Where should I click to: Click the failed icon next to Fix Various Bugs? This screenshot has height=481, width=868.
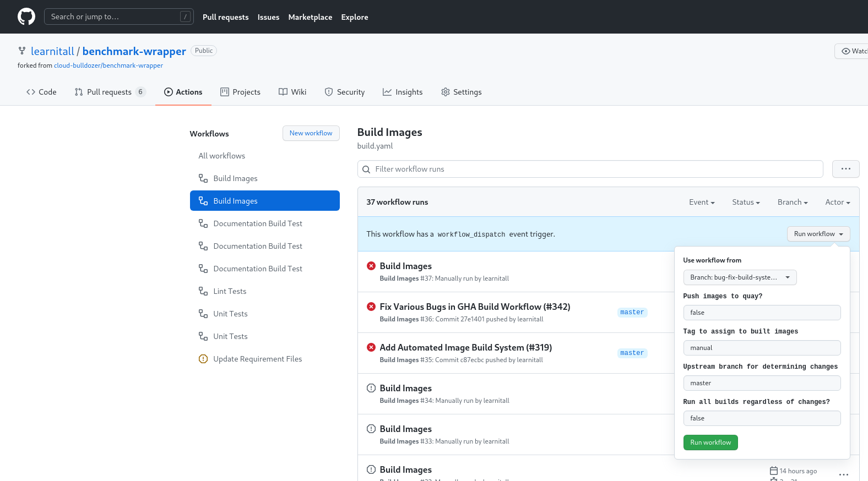point(371,307)
